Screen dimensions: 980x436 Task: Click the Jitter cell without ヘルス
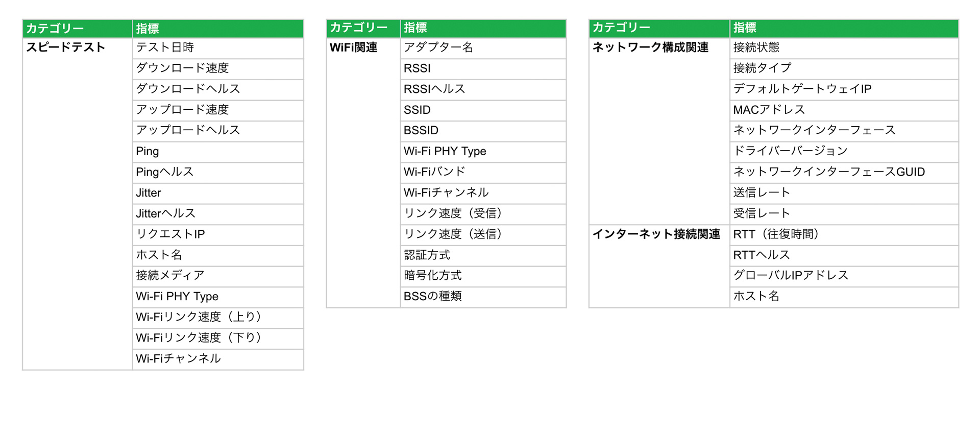149,193
